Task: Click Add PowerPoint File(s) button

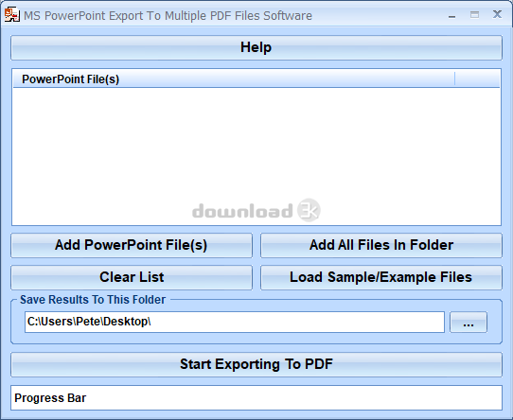Action: click(x=132, y=245)
